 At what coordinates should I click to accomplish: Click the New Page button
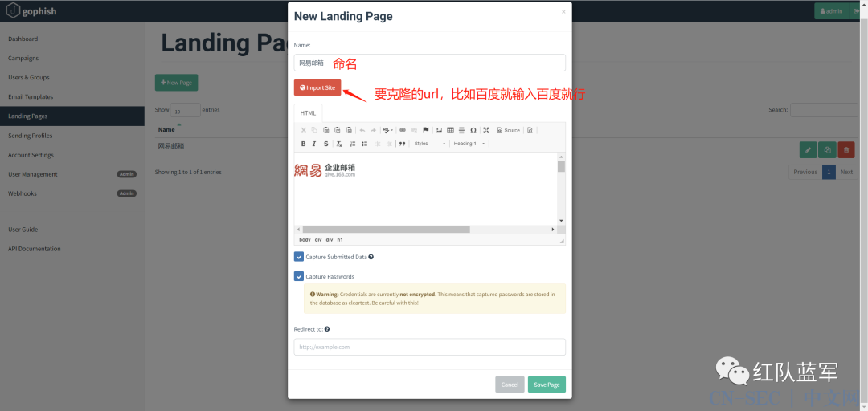[176, 83]
